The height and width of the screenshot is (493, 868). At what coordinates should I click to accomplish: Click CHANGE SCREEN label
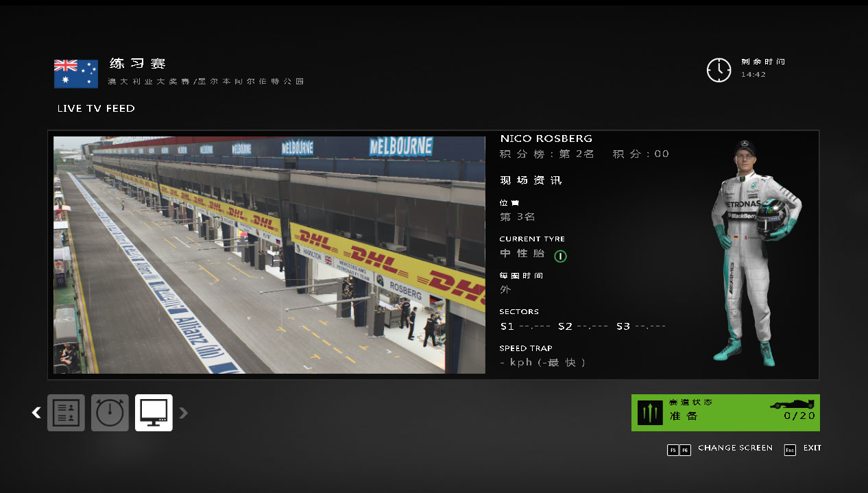tap(735, 448)
